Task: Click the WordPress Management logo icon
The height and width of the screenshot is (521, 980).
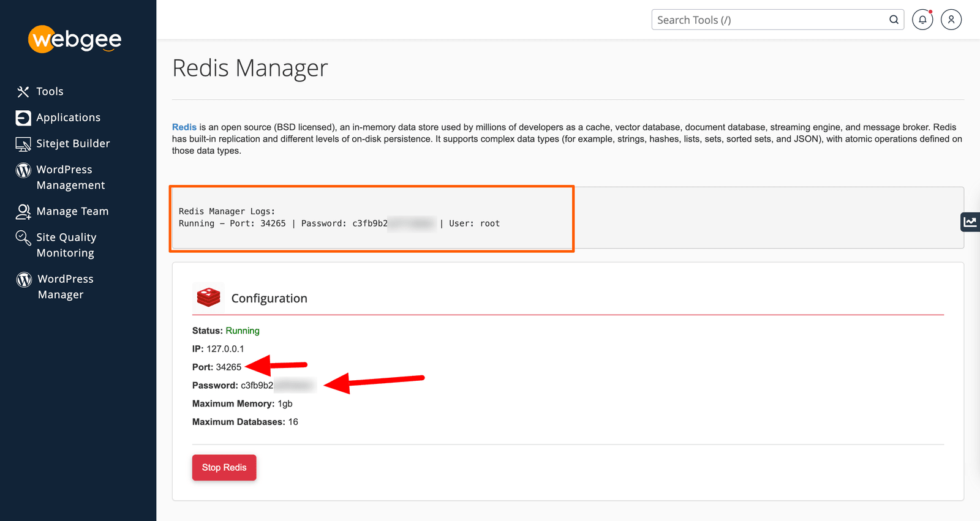Action: pos(23,170)
